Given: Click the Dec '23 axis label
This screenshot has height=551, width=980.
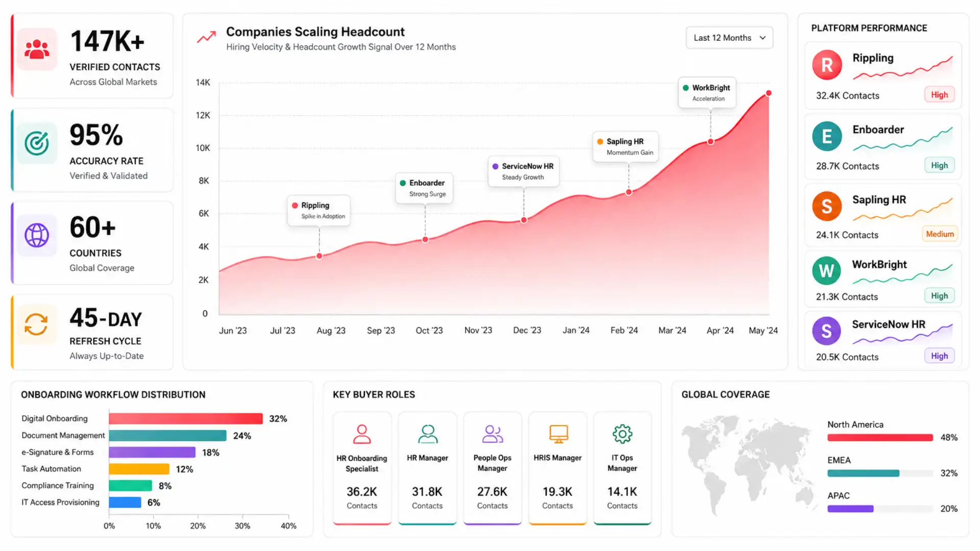Looking at the screenshot, I should coord(527,331).
